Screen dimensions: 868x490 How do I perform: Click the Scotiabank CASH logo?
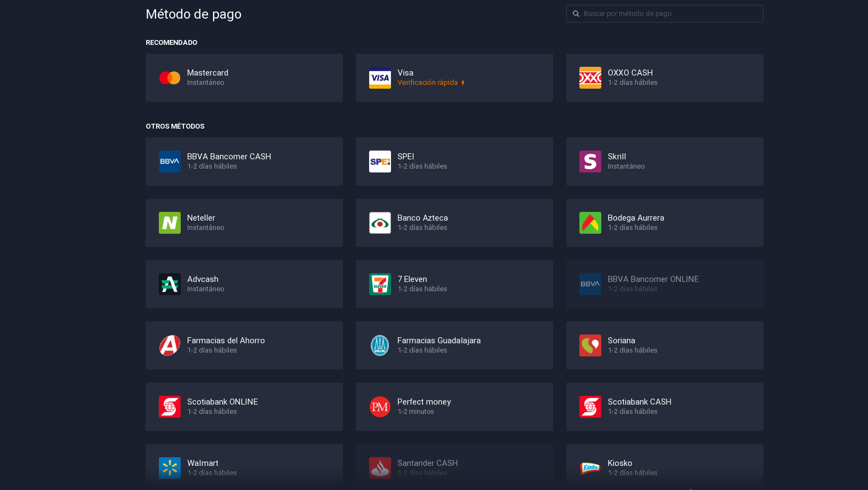tap(590, 407)
